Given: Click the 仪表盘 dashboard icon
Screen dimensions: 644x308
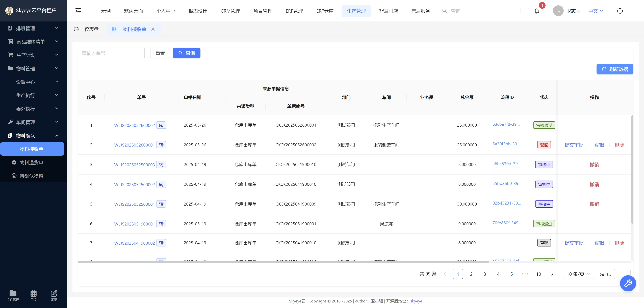Looking at the screenshot, I should click(76, 29).
